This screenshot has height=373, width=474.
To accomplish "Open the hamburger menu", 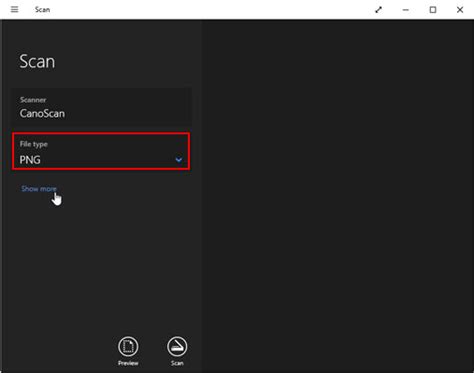I will (x=14, y=9).
